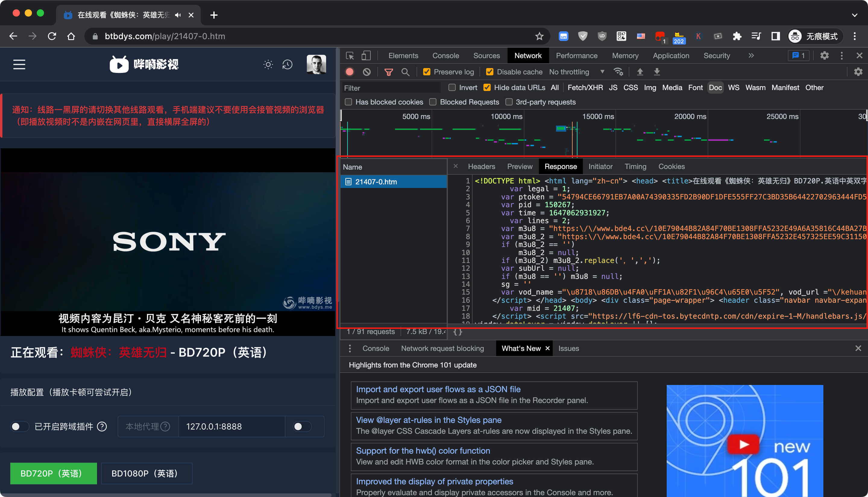The height and width of the screenshot is (497, 868).
Task: Toggle the light/dark theme sun icon
Action: click(x=268, y=64)
